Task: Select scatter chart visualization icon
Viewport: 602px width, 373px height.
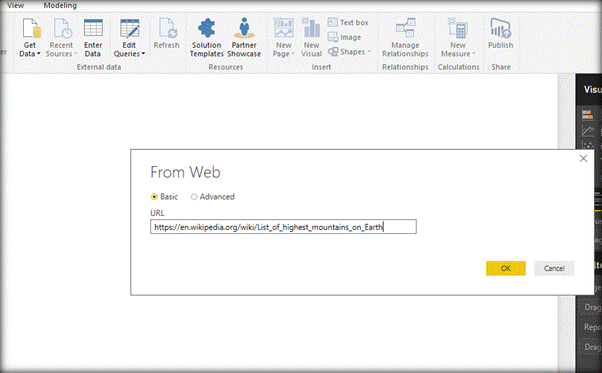Action: [587, 145]
